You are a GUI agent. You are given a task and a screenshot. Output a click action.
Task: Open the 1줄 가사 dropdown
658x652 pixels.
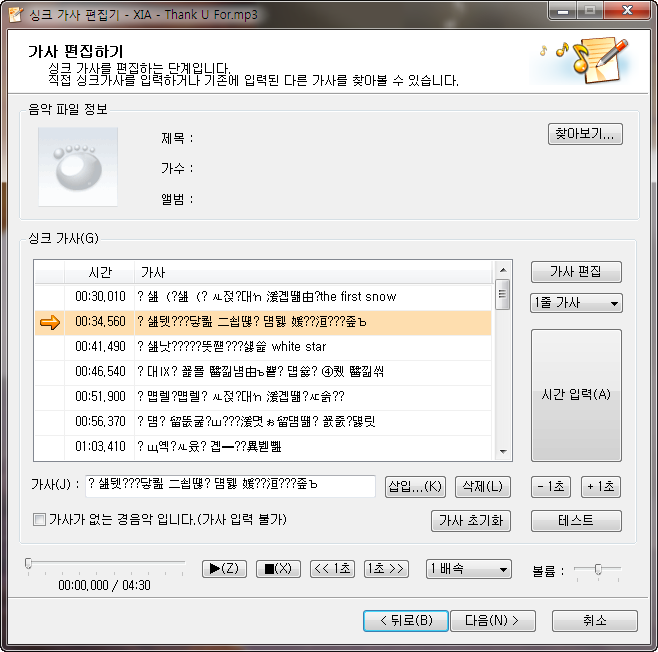576,303
